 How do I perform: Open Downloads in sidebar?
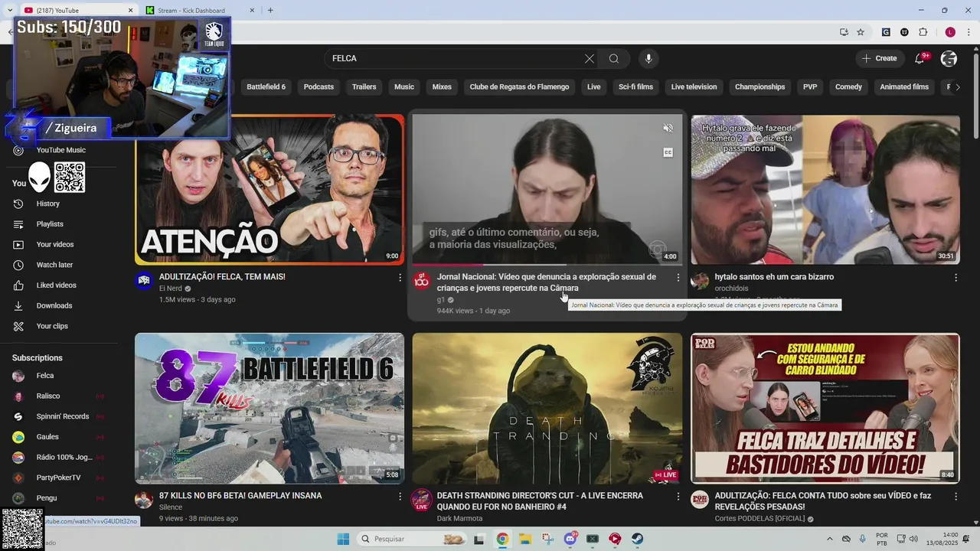click(x=54, y=305)
